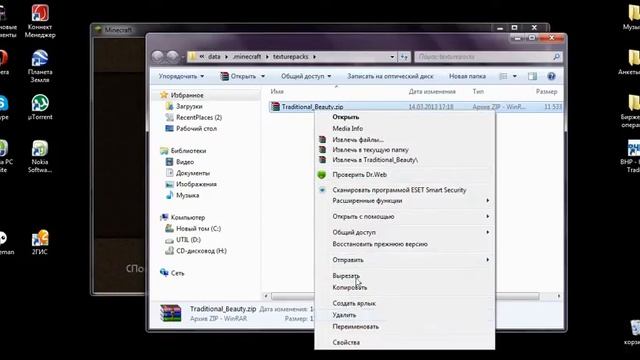Viewport: 640px width, 360px height.
Task: Click the change view icon in toolbar
Action: click(503, 76)
